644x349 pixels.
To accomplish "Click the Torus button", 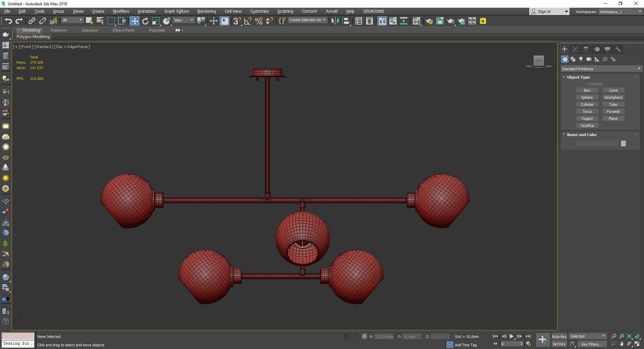I will point(587,112).
